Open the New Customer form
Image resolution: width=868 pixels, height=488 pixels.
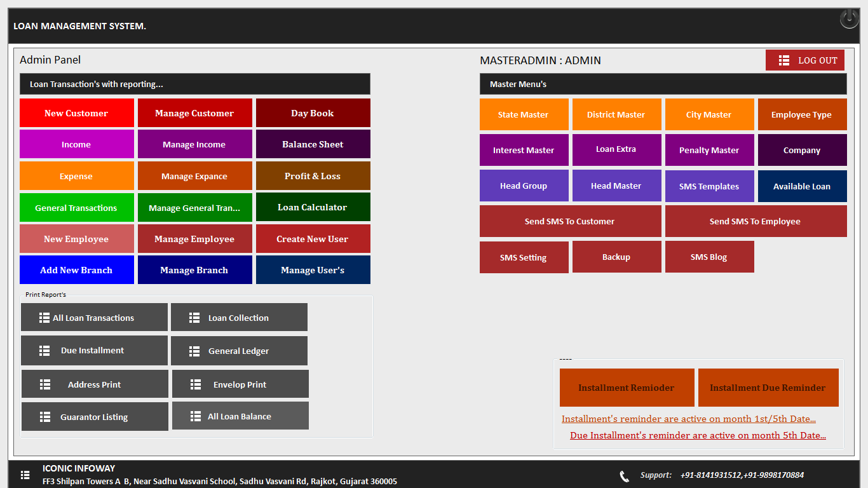(x=76, y=113)
